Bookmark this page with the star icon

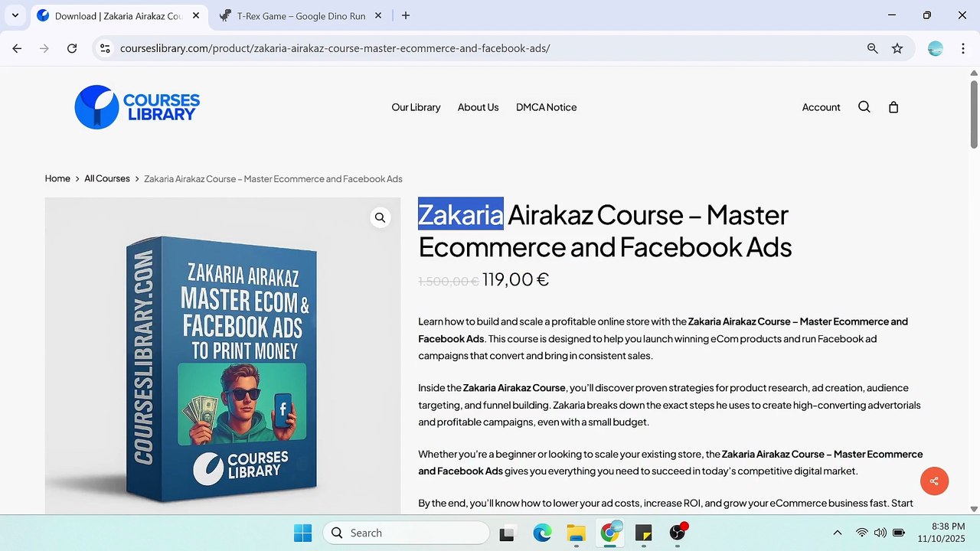coord(897,48)
